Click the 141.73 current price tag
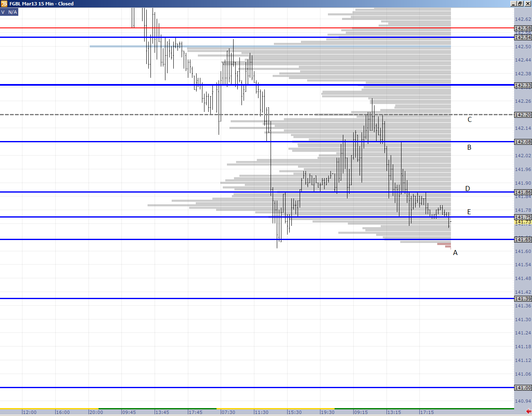The height and width of the screenshot is (416, 532). [x=523, y=222]
